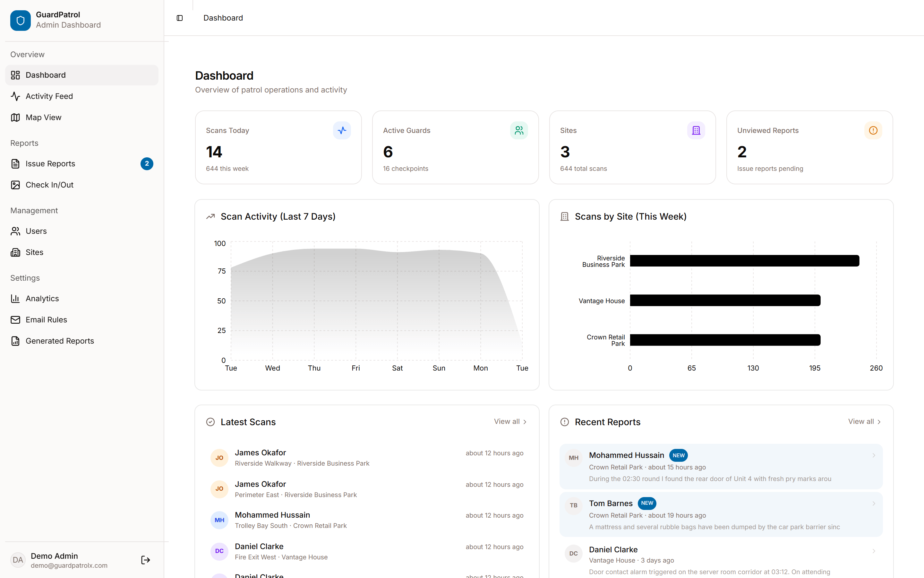Click the DA avatar in sidebar footer
The height and width of the screenshot is (578, 924).
18,560
